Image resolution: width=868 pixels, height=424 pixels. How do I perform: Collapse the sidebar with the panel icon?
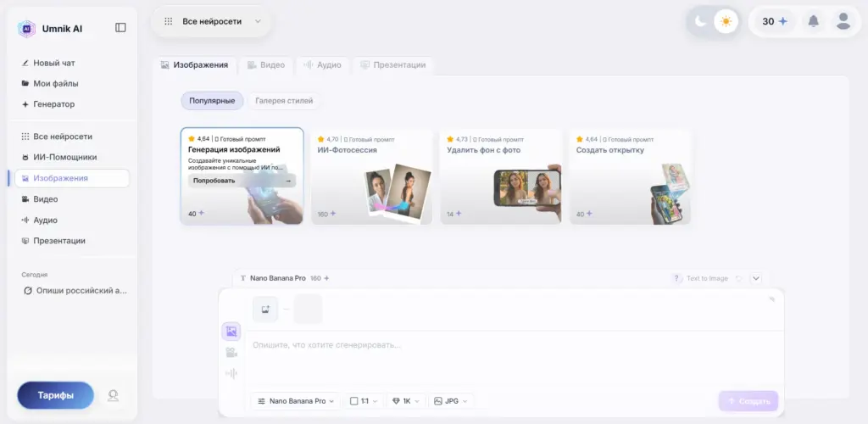[120, 27]
